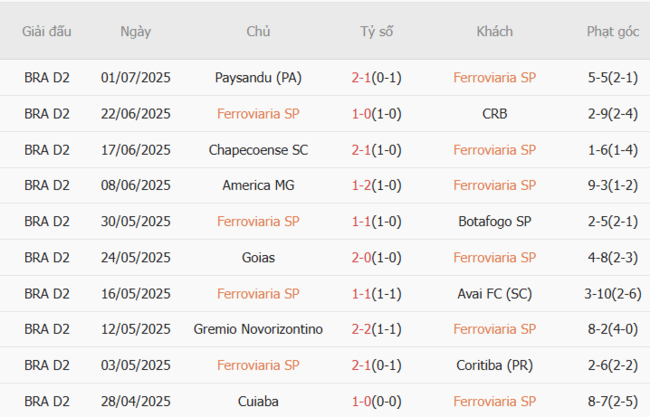
Task: Click Ferroviaria SP home team on 22/06/2025
Action: click(x=258, y=113)
